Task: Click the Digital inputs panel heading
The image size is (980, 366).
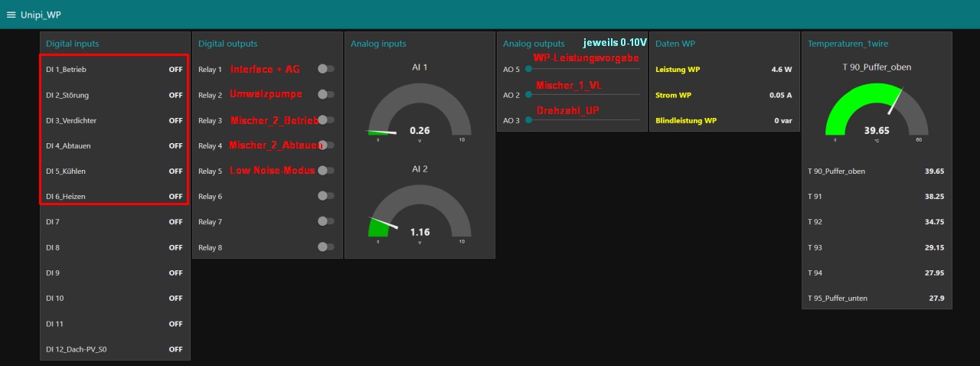Action: [x=72, y=44]
